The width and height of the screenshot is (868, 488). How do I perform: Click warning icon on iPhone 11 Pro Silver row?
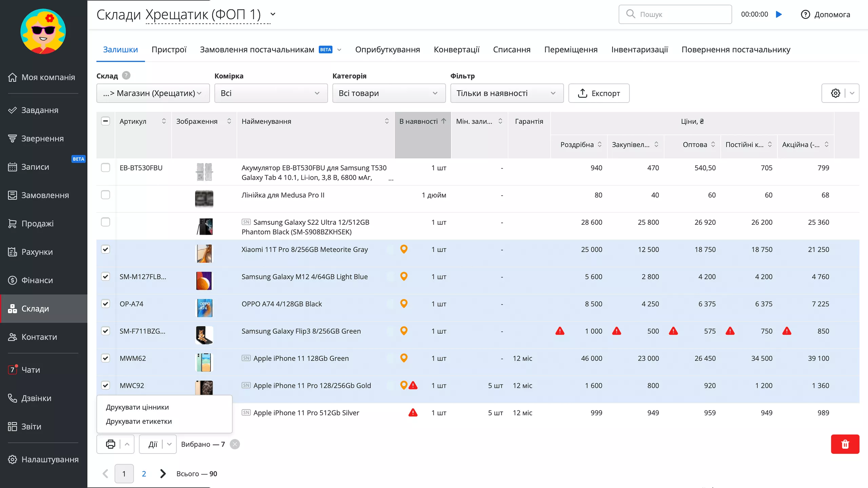[x=413, y=412]
